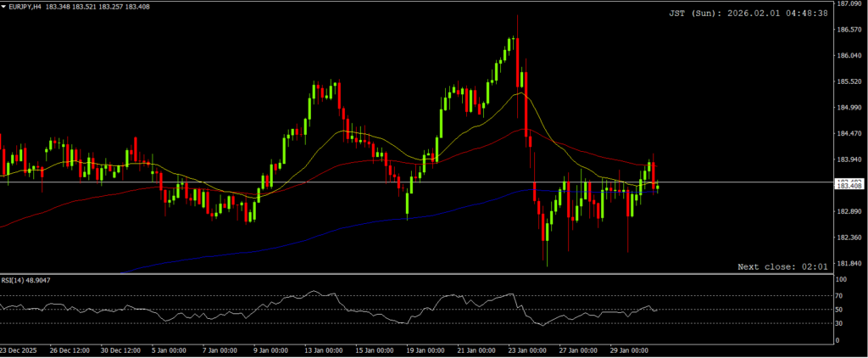Click the RSI 30 level label
Image resolution: width=868 pixels, height=358 pixels.
click(841, 323)
